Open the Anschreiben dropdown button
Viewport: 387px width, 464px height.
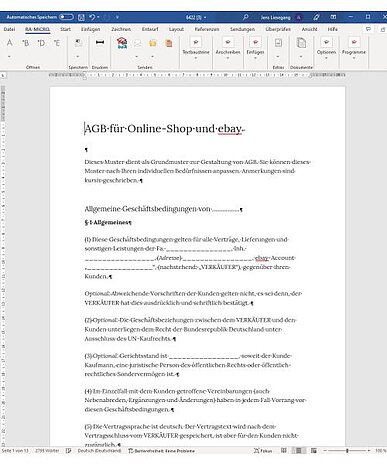228,48
